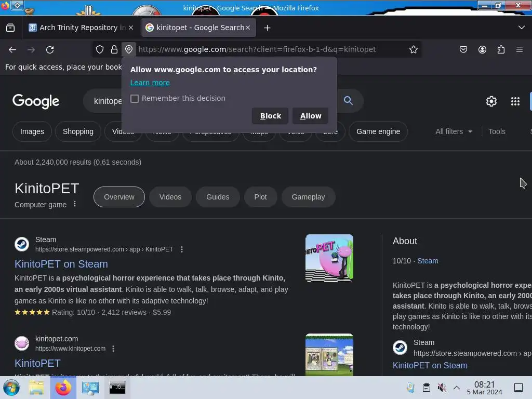This screenshot has height=399, width=532.
Task: Open result options next to kinitopet.com URL
Action: pyautogui.click(x=113, y=349)
